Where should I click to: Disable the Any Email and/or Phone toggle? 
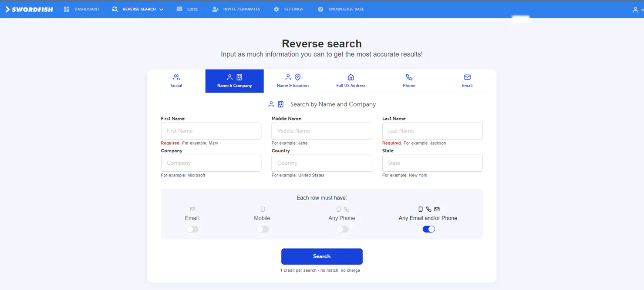click(428, 229)
